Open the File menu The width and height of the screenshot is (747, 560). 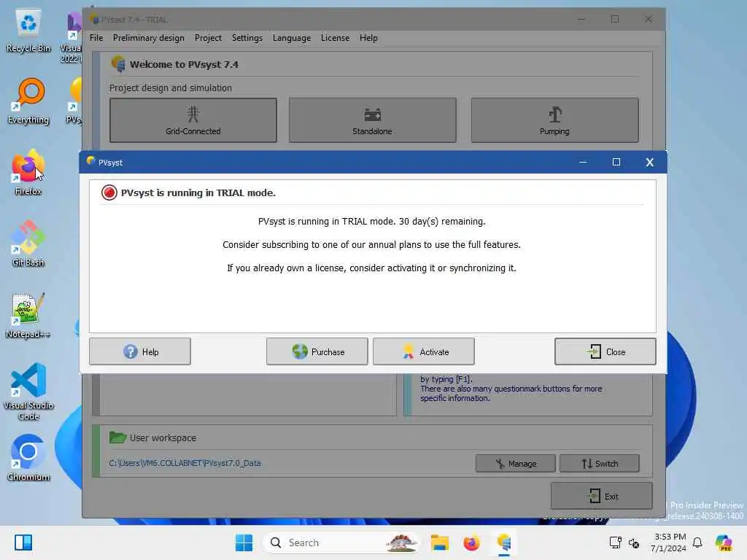(x=96, y=38)
